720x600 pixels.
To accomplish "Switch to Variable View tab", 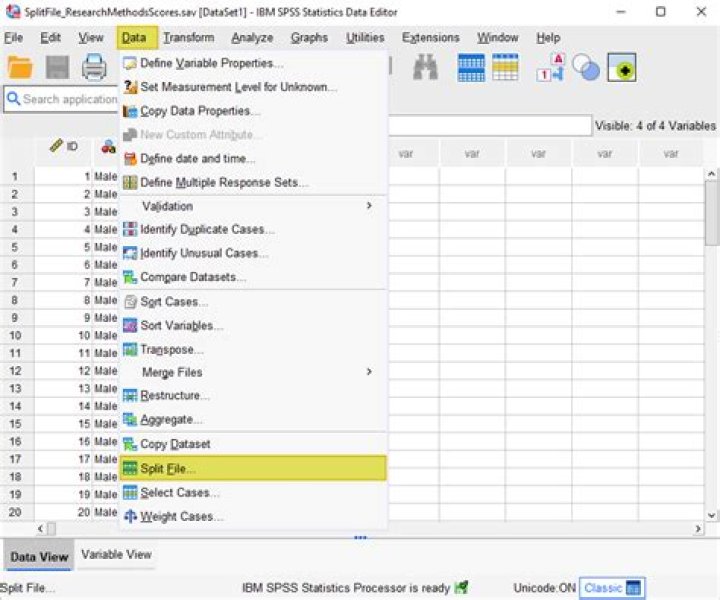I will [116, 555].
